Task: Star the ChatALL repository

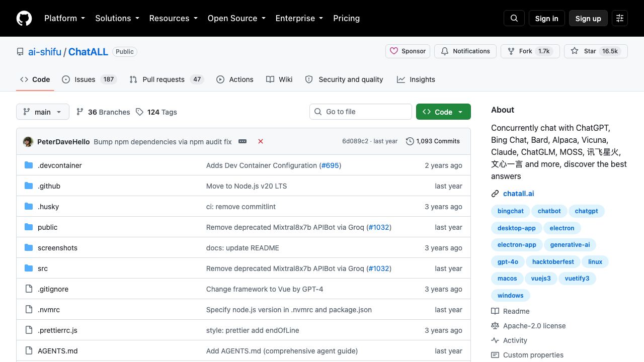Action: click(596, 51)
